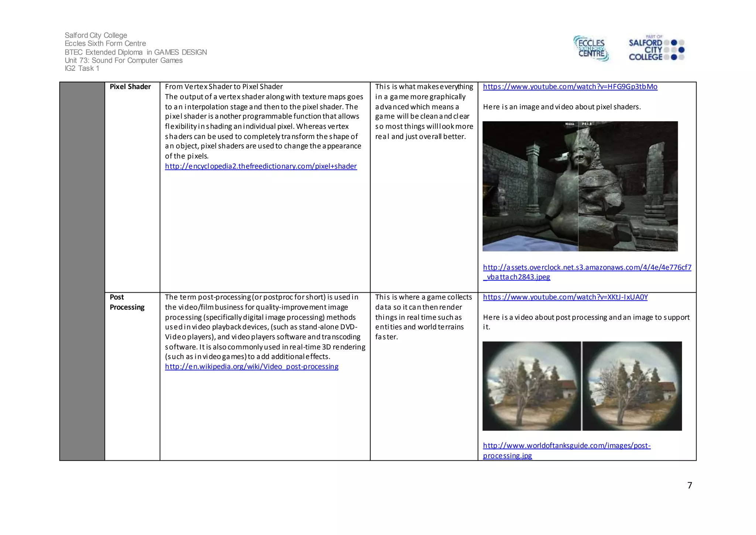The height and width of the screenshot is (535, 756).
Task: Click the thefreedictionary pixel+shader link
Action: tap(261, 166)
